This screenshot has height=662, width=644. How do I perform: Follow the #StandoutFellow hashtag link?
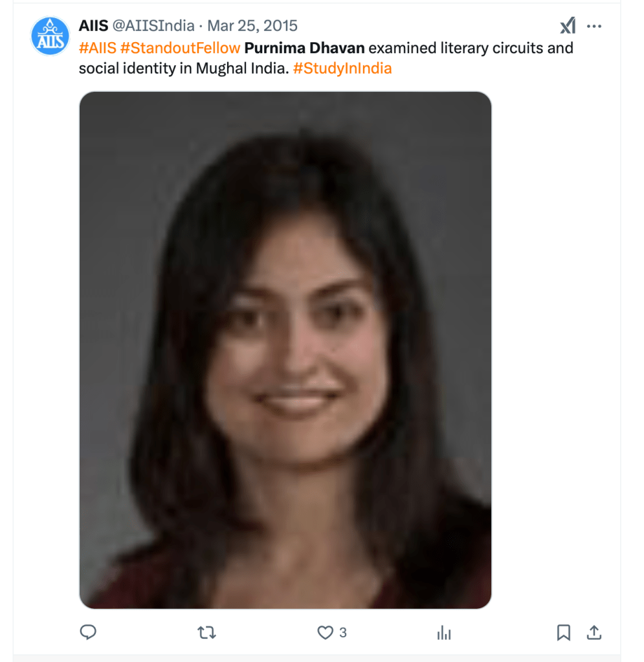coord(181,48)
